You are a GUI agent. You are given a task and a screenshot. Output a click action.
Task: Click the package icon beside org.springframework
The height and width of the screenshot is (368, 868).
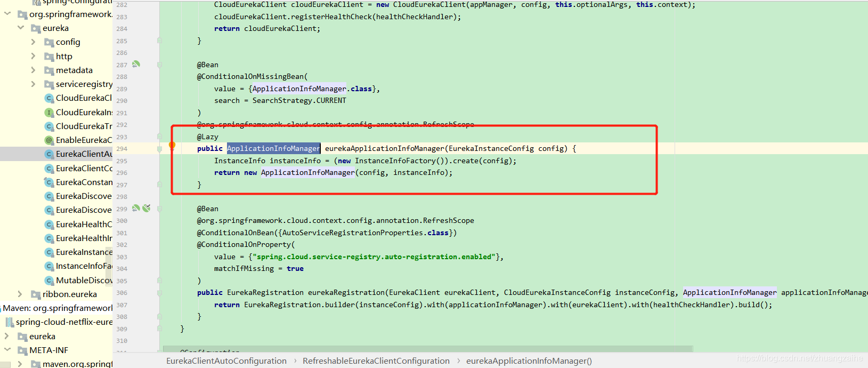[22, 14]
